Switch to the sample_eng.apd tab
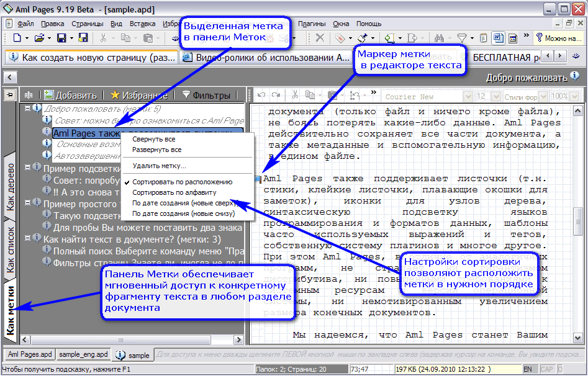 83,354
